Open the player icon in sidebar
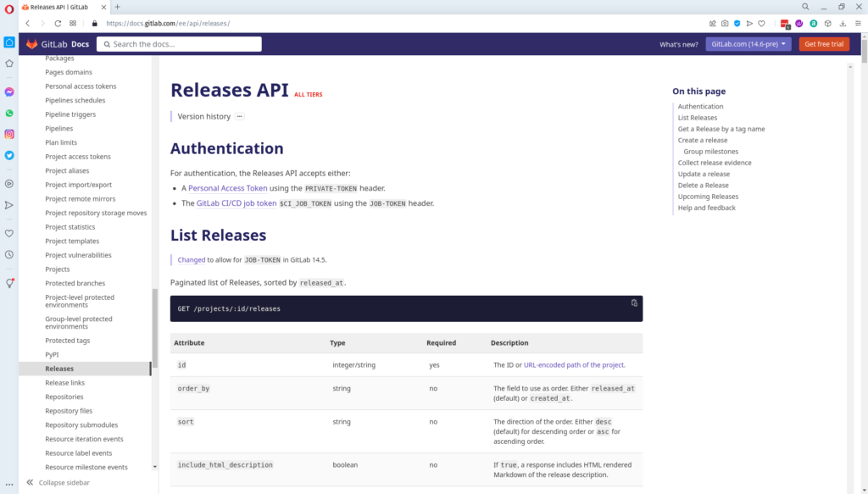The width and height of the screenshot is (868, 494). tap(9, 184)
